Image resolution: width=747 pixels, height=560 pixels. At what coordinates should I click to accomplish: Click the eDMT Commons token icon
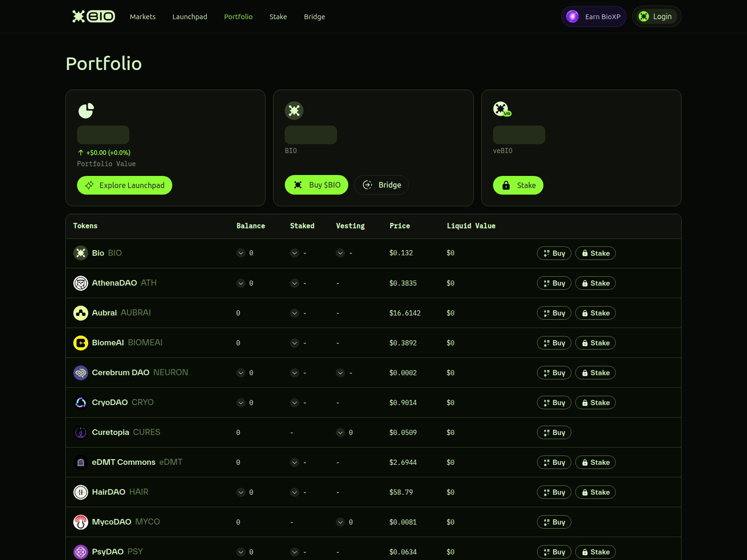coord(81,462)
